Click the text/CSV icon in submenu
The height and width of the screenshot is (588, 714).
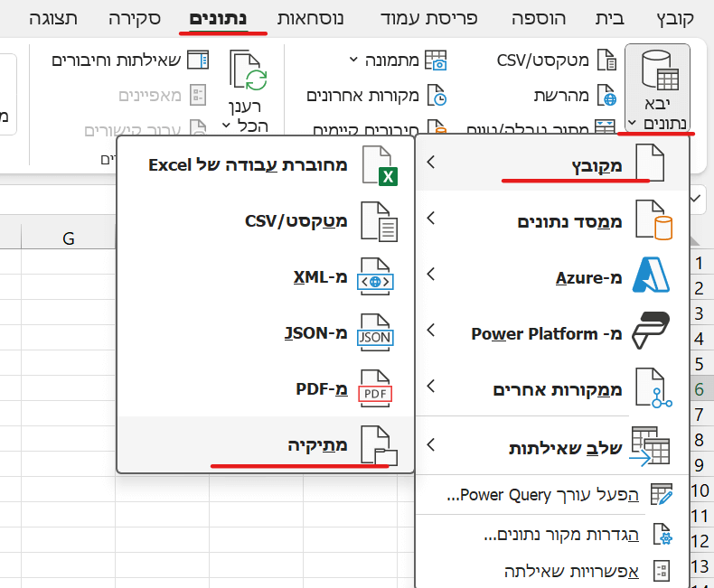coord(380,221)
